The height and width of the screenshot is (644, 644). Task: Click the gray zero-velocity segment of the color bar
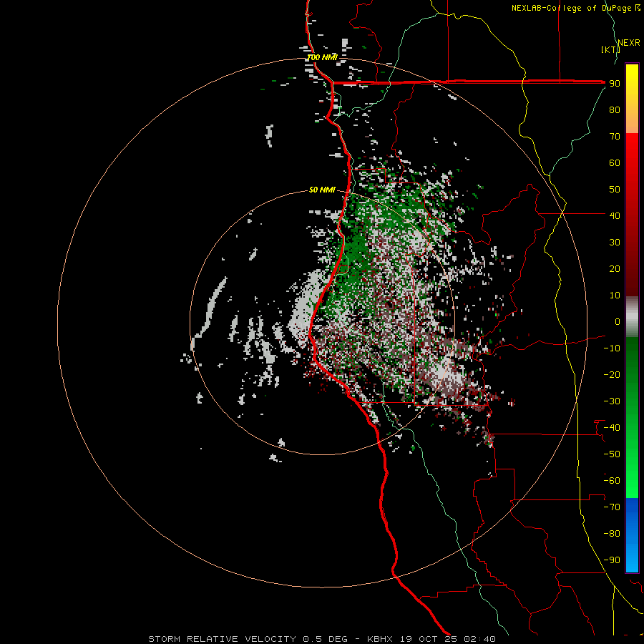(x=632, y=317)
